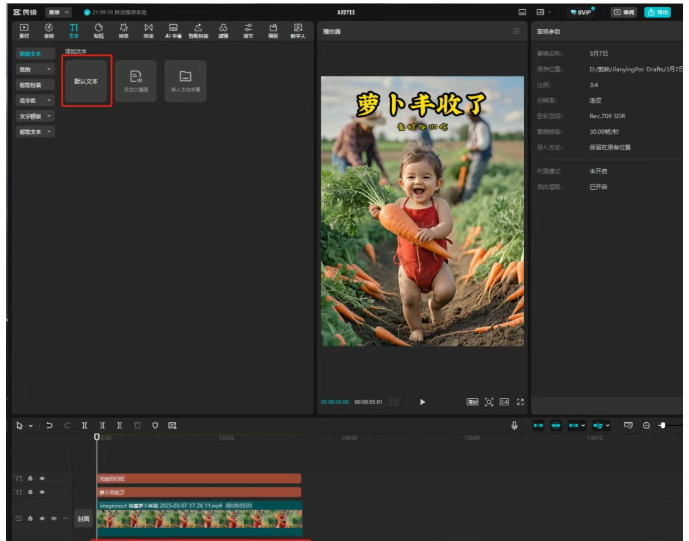The height and width of the screenshot is (541, 689).
Task: Click the timeline zoom-out minus icon
Action: pos(646,425)
